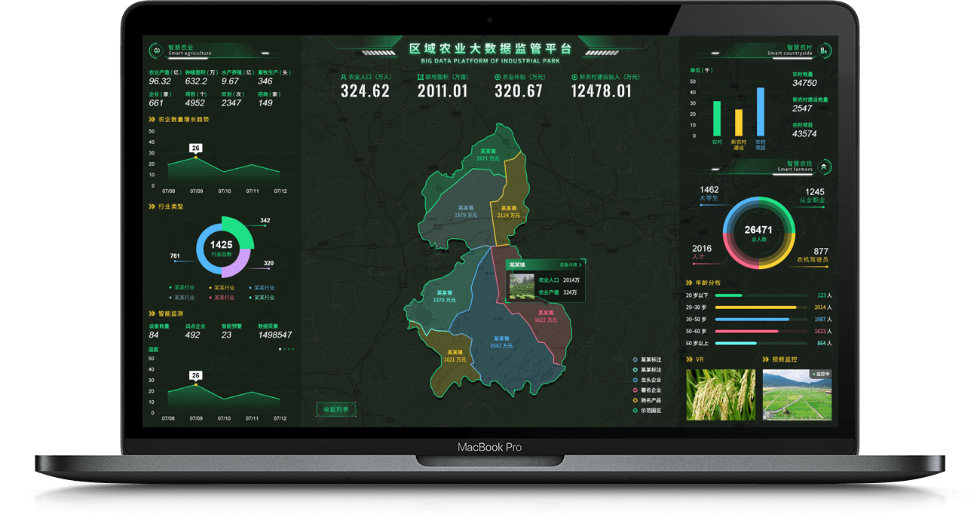Viewport: 980px width, 523px height.
Task: Click the Smart agriculture logo icon
Action: 157,50
